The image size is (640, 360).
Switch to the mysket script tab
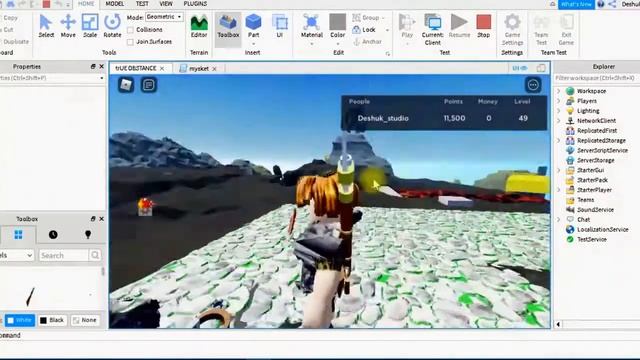point(199,69)
